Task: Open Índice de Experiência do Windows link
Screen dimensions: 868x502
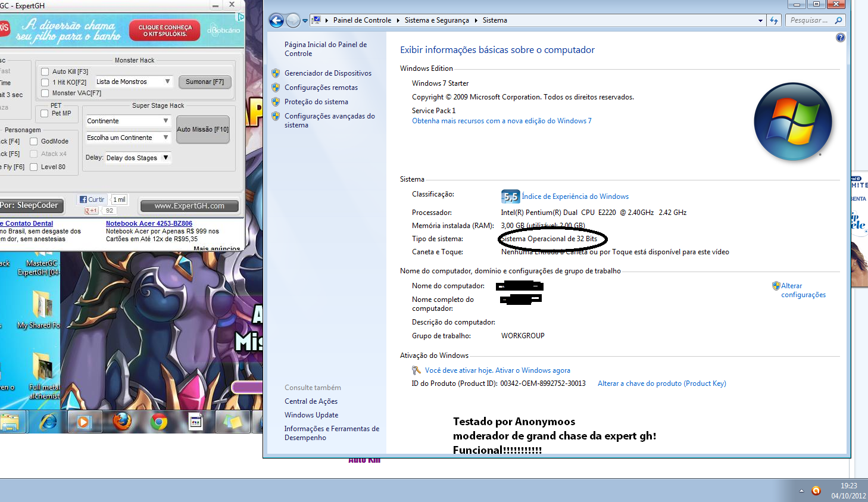Action: coord(575,197)
